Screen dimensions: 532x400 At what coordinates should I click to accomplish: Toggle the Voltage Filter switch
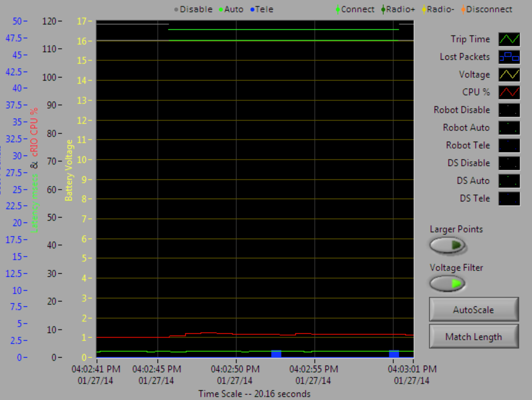tap(447, 283)
